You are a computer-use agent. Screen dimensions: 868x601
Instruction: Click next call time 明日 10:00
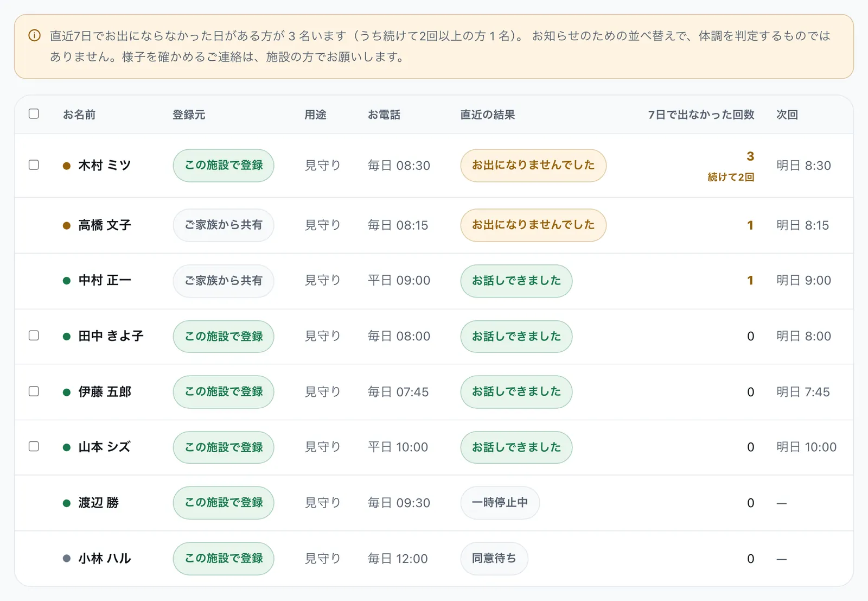click(x=806, y=447)
